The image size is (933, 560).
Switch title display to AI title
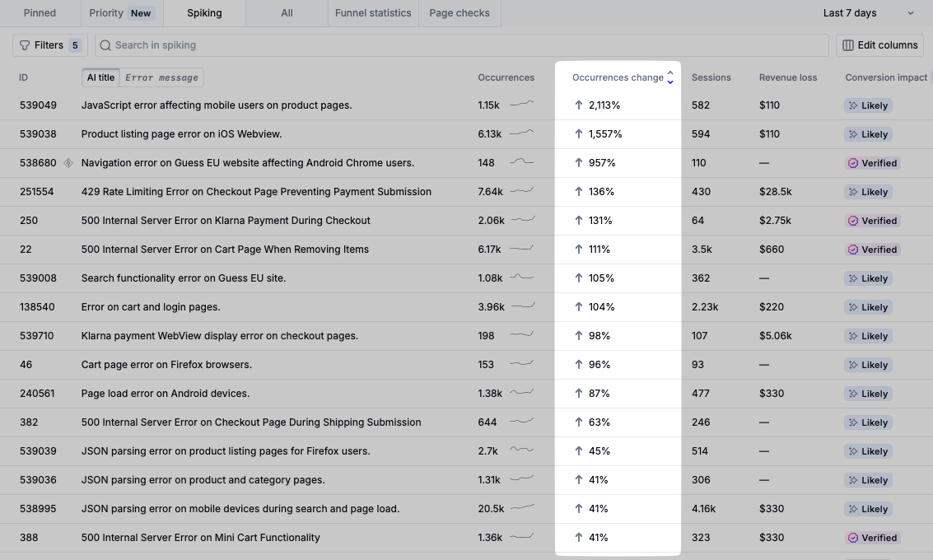click(x=101, y=77)
